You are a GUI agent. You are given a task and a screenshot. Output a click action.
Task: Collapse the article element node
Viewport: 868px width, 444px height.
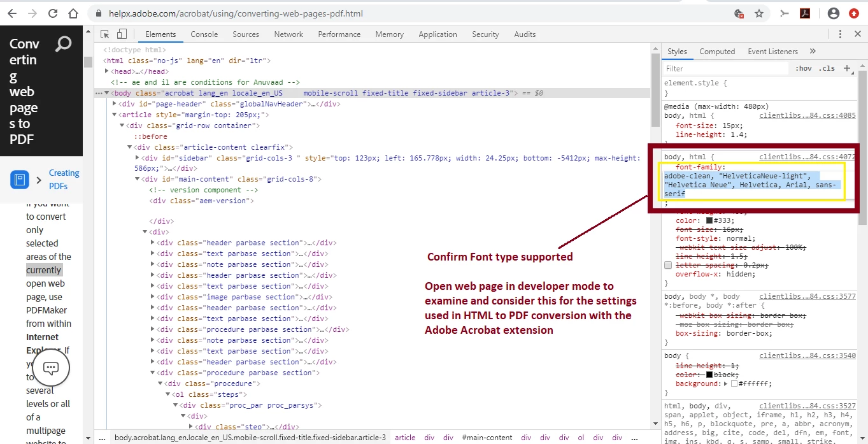click(x=115, y=115)
